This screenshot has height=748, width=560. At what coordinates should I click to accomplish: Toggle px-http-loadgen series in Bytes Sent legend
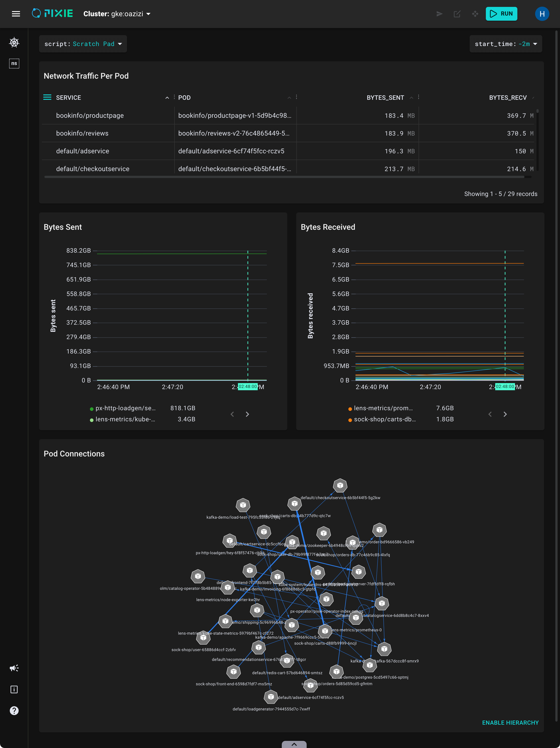point(125,408)
